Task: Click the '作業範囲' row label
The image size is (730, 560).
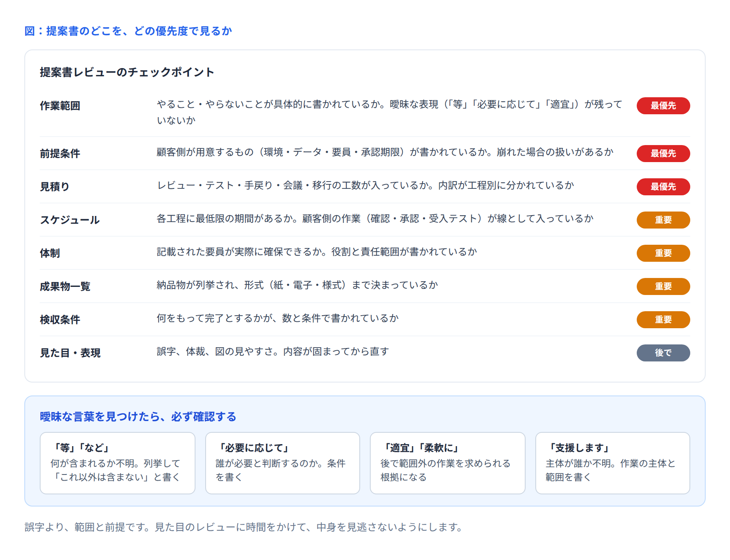Action: [60, 106]
